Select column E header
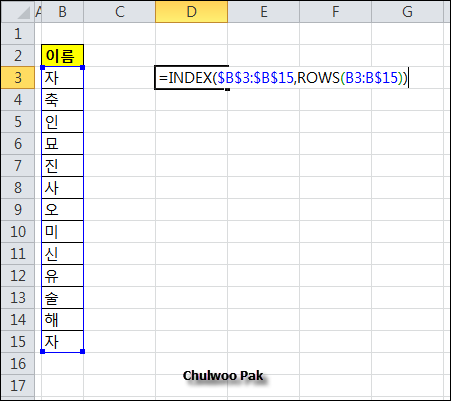This screenshot has width=451, height=401. pos(264,12)
